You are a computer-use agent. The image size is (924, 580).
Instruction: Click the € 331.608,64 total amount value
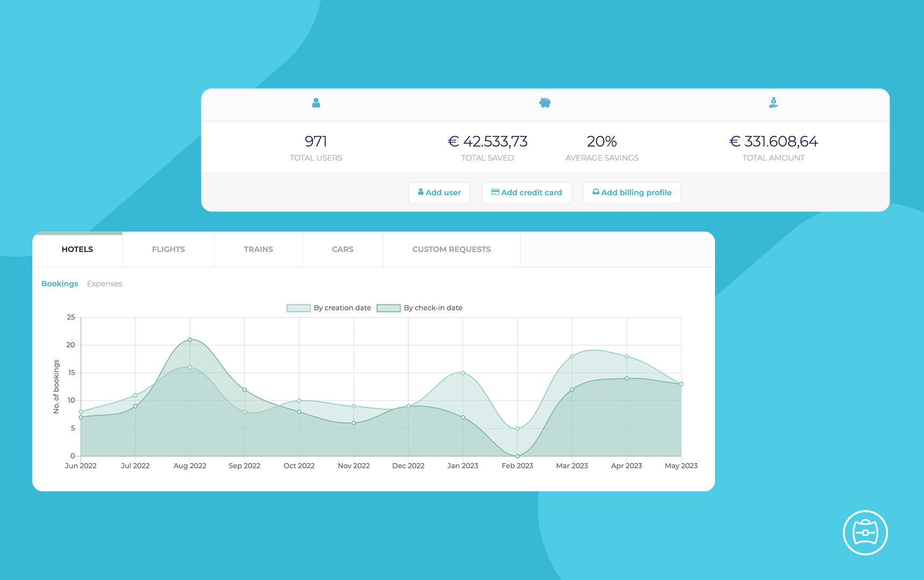(x=774, y=141)
